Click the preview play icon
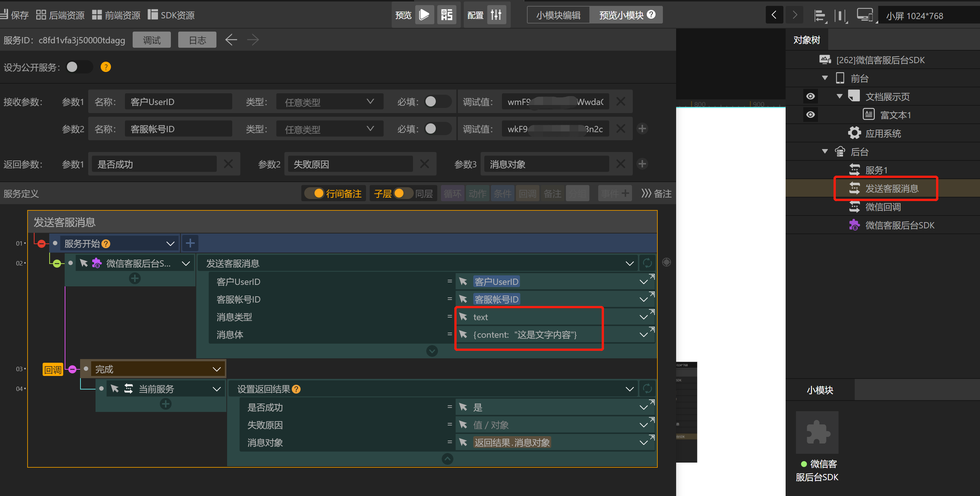Screen dimensions: 980x496 [x=424, y=15]
